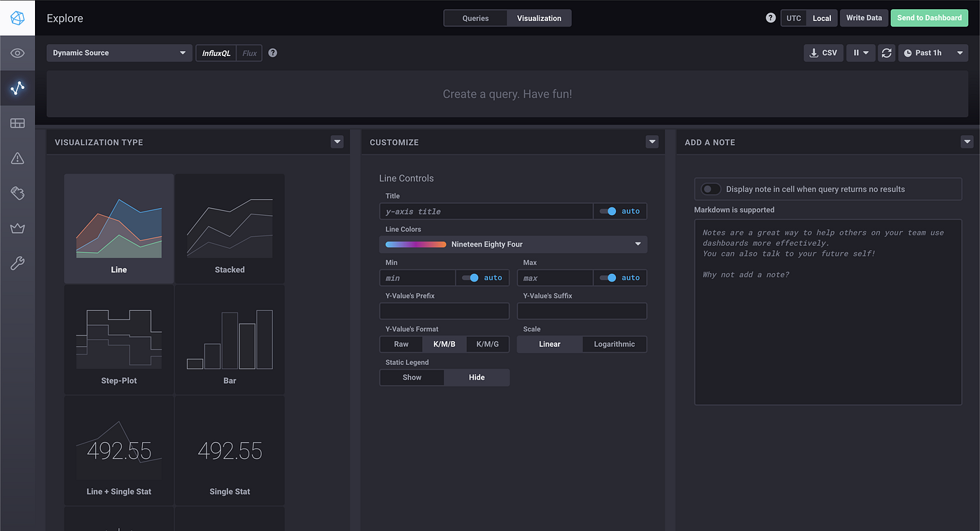This screenshot has width=980, height=531.
Task: Click the Write Data button
Action: (x=864, y=18)
